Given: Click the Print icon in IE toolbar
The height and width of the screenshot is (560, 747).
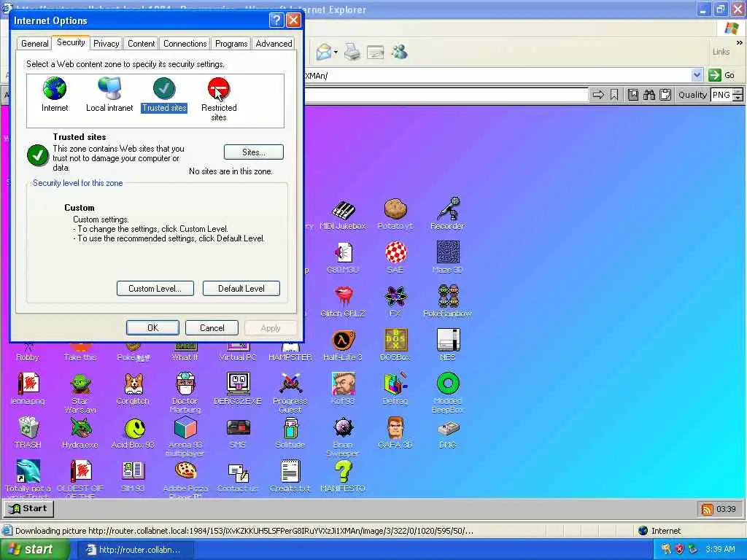Looking at the screenshot, I should point(352,52).
